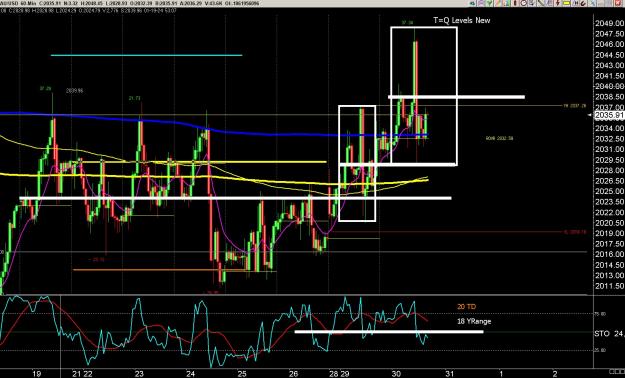Viewport: 625px width, 378px height.
Task: Click date label 25 on time axis
Action: pos(242,374)
